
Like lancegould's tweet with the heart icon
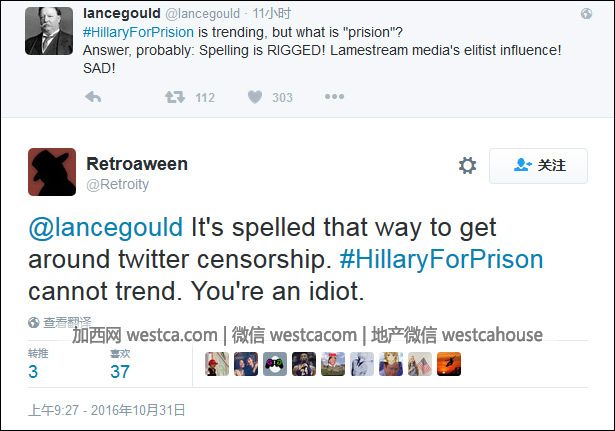point(255,97)
